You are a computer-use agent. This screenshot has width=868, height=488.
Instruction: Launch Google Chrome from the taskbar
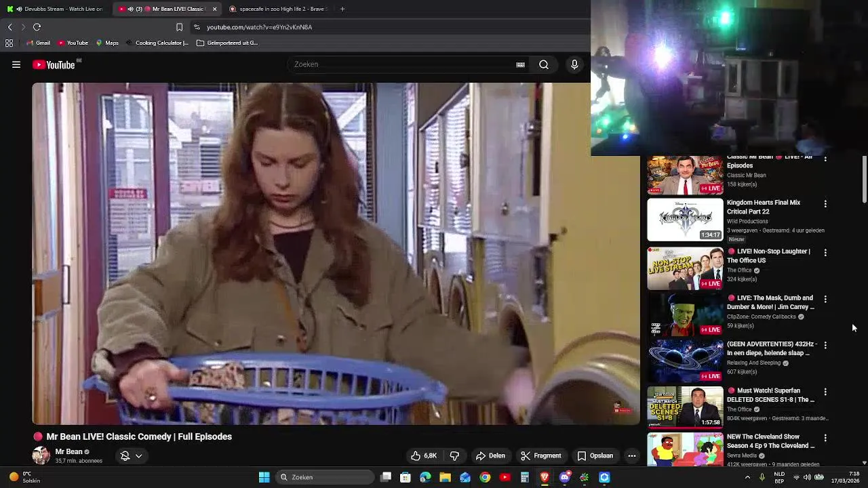(x=485, y=477)
